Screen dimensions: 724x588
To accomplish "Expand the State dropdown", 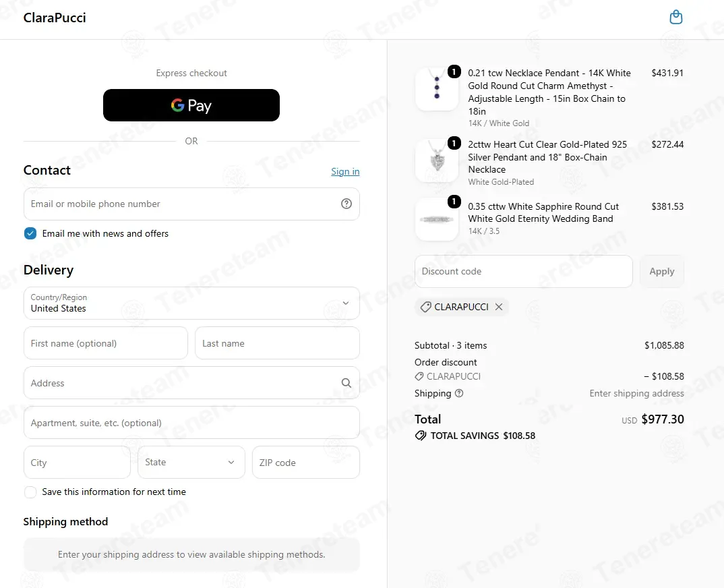I will 191,463.
